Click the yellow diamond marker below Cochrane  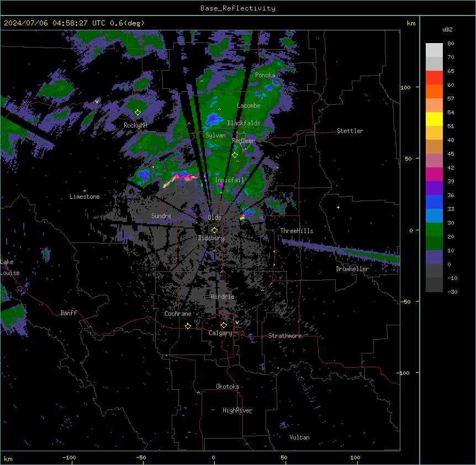coord(188,326)
